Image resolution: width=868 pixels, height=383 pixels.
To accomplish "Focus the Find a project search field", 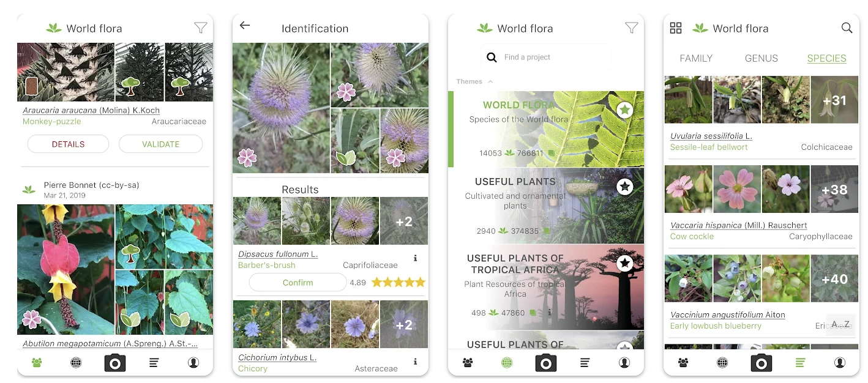I will pyautogui.click(x=546, y=58).
